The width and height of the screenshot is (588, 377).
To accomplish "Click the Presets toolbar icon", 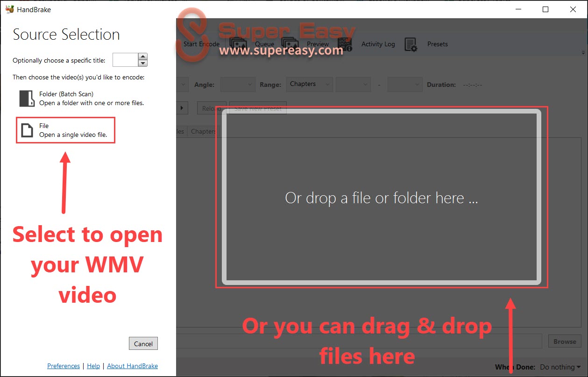I will point(411,44).
